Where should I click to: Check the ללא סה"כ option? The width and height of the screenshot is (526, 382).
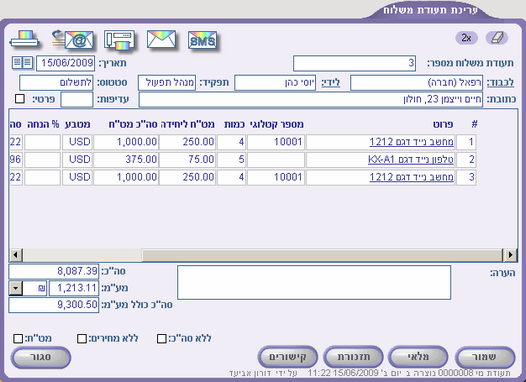tap(162, 338)
